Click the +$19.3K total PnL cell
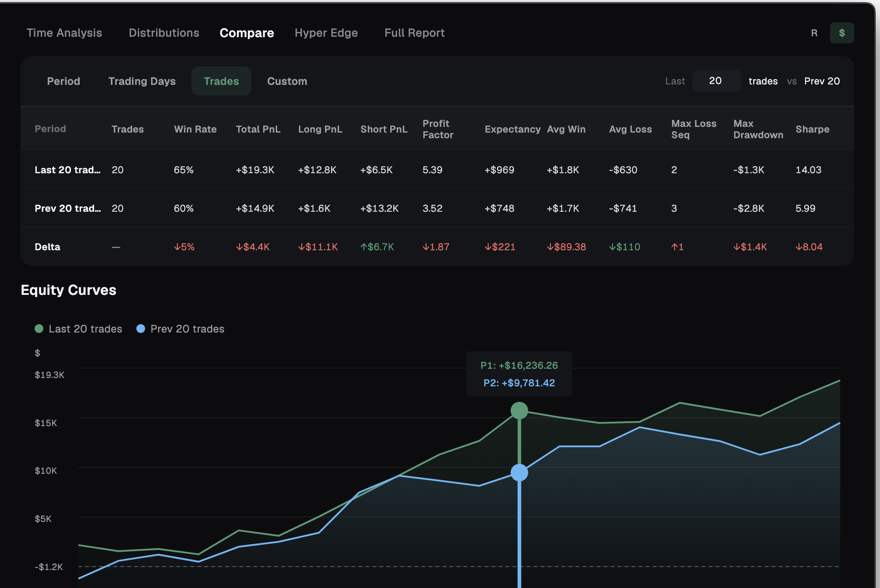Image resolution: width=880 pixels, height=588 pixels. (255, 170)
